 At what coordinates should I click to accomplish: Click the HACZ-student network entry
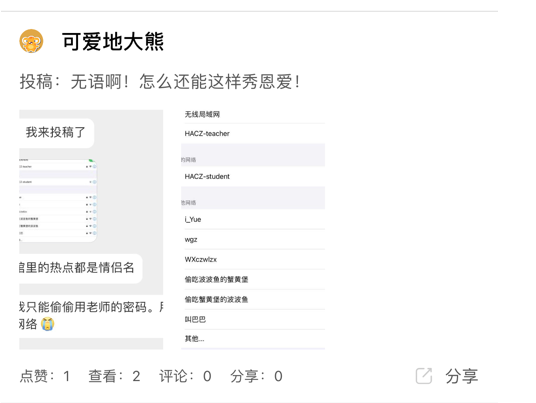click(x=253, y=176)
